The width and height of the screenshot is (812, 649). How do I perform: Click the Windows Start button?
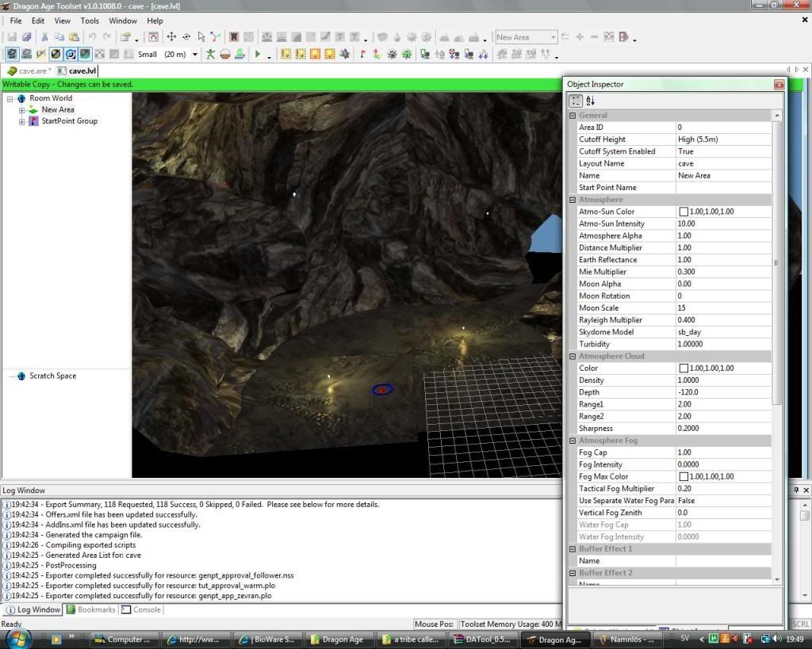pos(17,638)
